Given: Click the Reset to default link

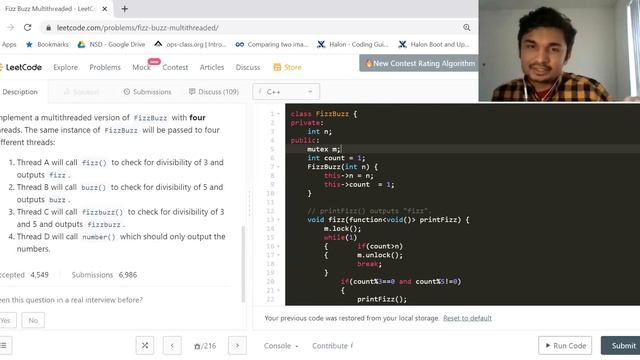Looking at the screenshot, I should pos(467,318).
